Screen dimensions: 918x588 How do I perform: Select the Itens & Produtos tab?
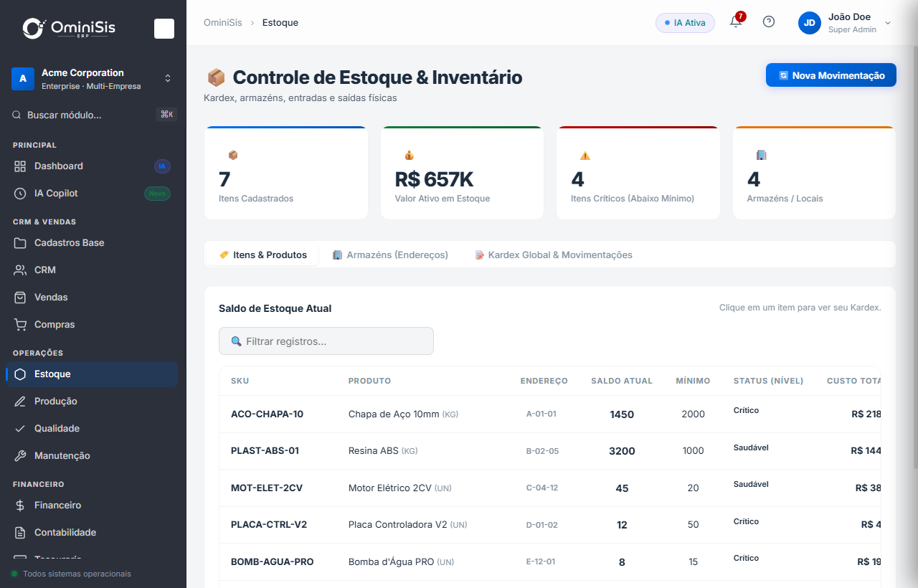tap(263, 255)
